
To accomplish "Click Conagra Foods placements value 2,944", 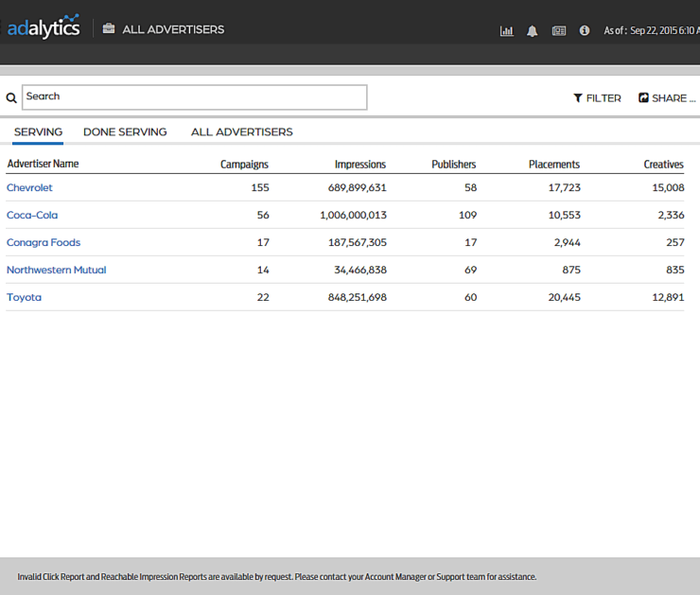I will pyautogui.click(x=567, y=242).
